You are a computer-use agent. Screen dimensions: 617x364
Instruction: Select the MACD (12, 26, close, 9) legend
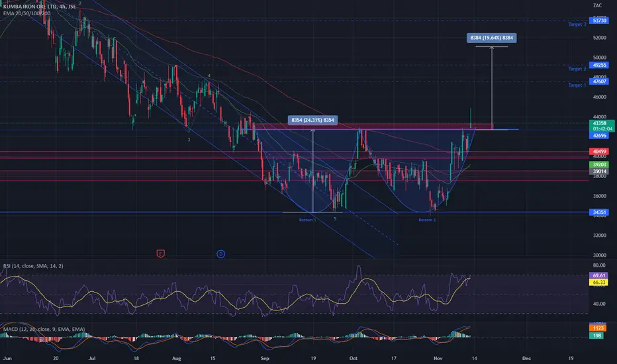(x=44, y=329)
